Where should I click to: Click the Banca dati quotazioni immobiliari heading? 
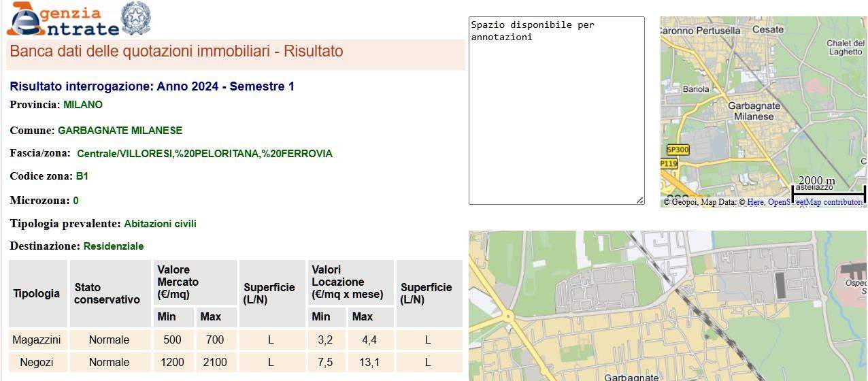(177, 52)
